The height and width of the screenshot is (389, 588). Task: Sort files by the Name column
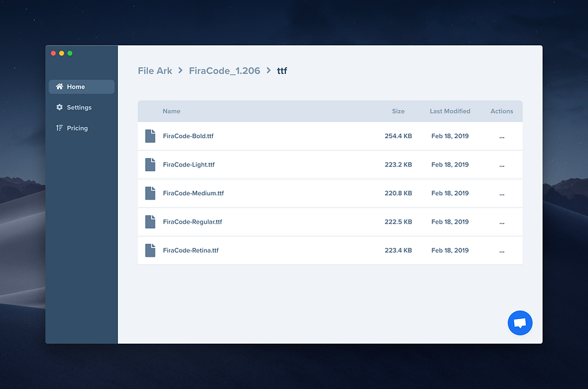171,111
